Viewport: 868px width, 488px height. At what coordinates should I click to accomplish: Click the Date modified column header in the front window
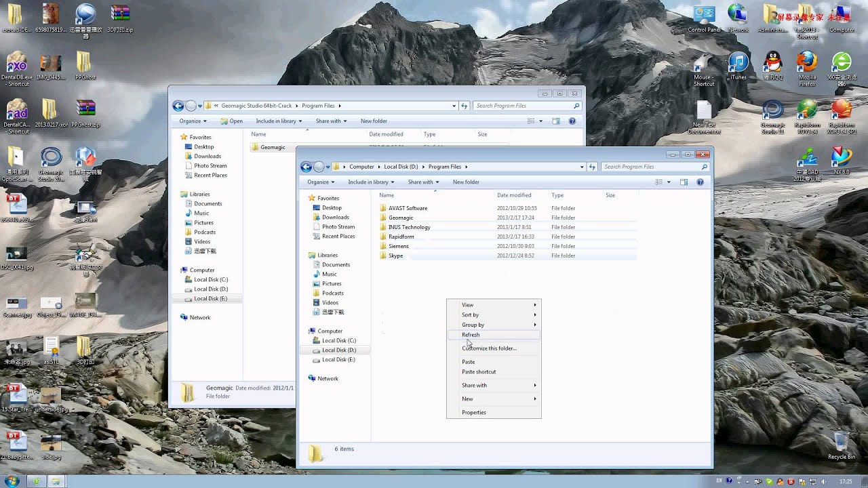point(514,195)
